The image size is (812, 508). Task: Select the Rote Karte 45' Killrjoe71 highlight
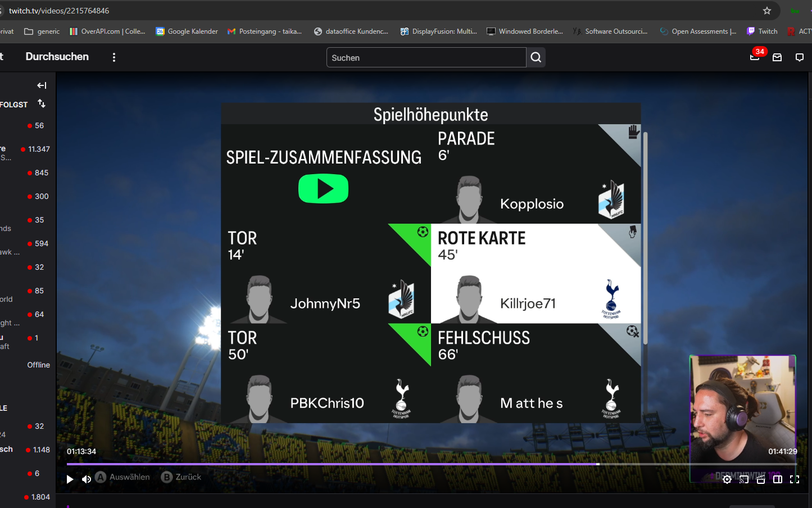pos(536,274)
